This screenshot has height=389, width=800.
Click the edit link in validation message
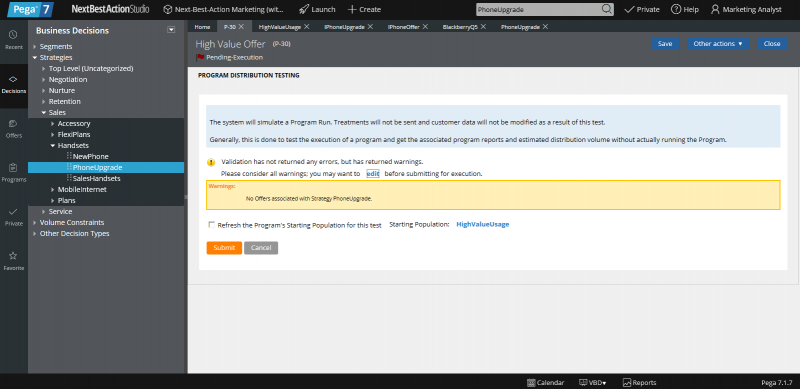(x=372, y=174)
